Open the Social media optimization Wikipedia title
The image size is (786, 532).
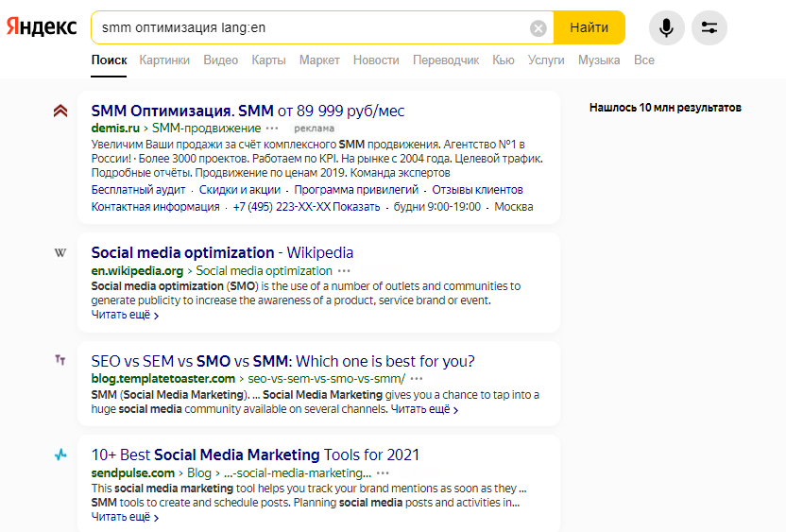coord(222,252)
